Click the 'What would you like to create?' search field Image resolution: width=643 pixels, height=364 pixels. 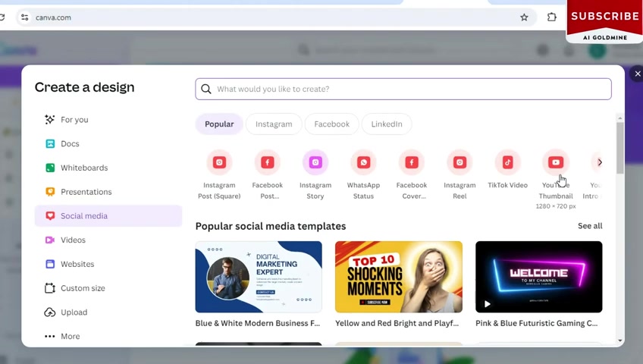click(x=403, y=89)
